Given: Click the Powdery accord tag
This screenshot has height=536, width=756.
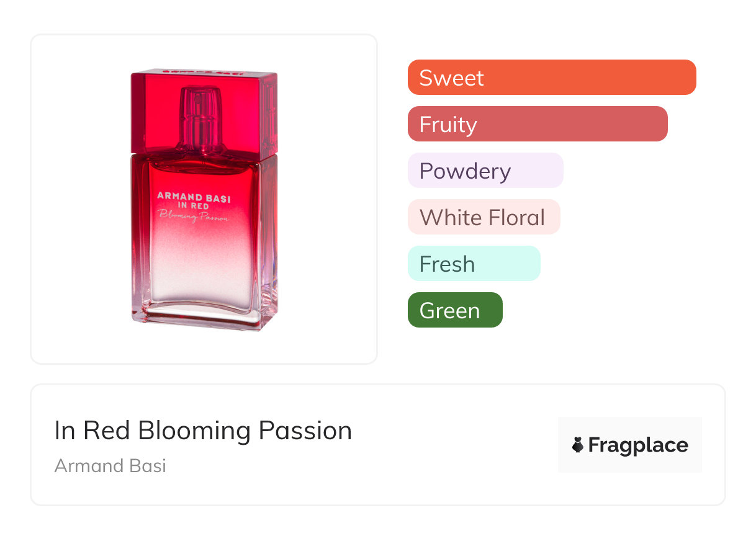Looking at the screenshot, I should pos(485,171).
